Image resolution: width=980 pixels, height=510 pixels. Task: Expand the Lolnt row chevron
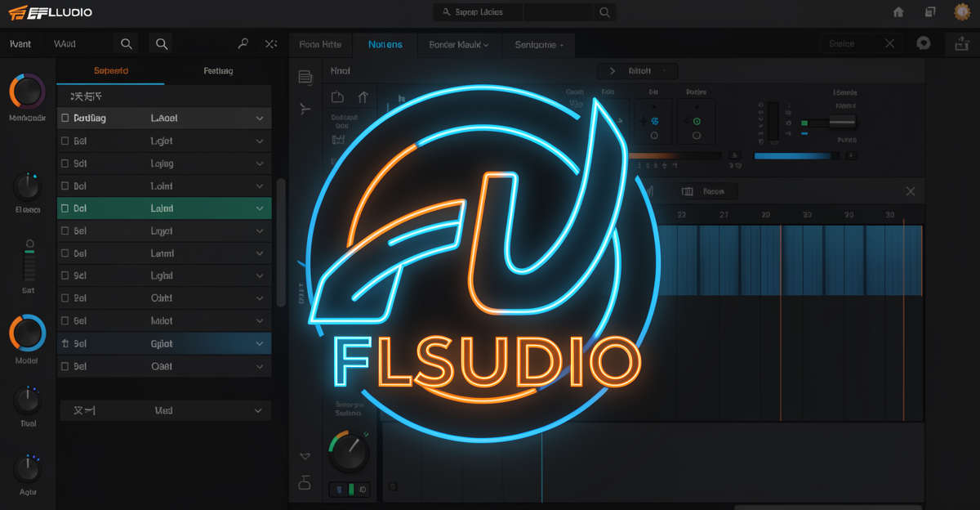260,186
